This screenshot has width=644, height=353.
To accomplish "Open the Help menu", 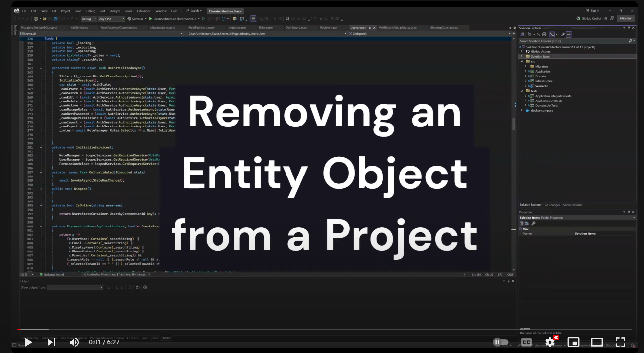I will click(174, 11).
